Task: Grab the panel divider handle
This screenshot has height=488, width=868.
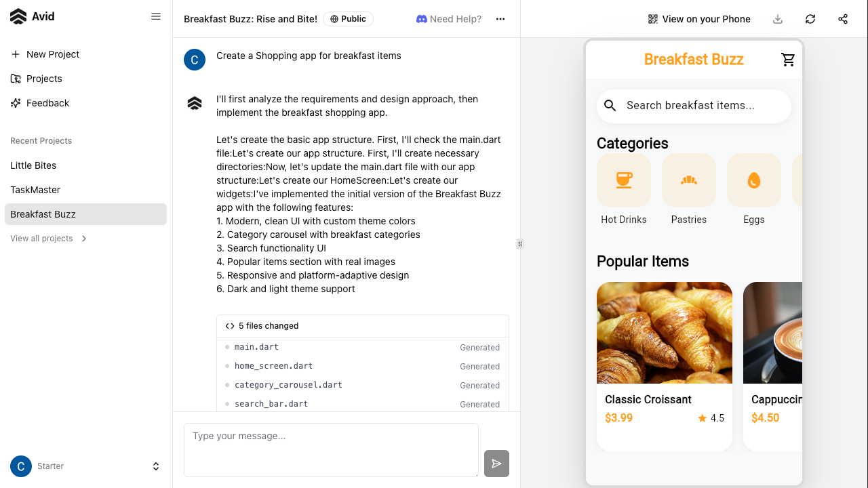Action: coord(520,244)
